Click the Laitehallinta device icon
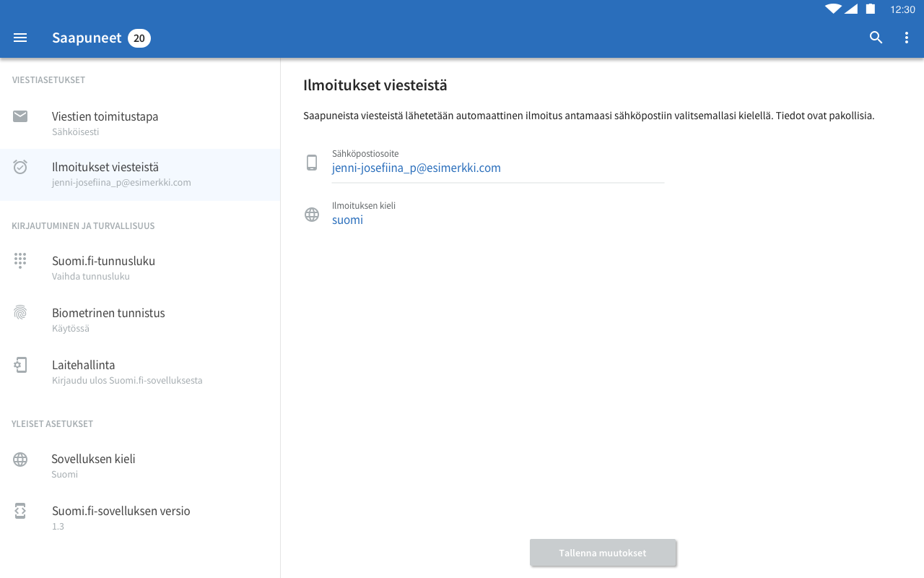924x578 pixels. 20,365
